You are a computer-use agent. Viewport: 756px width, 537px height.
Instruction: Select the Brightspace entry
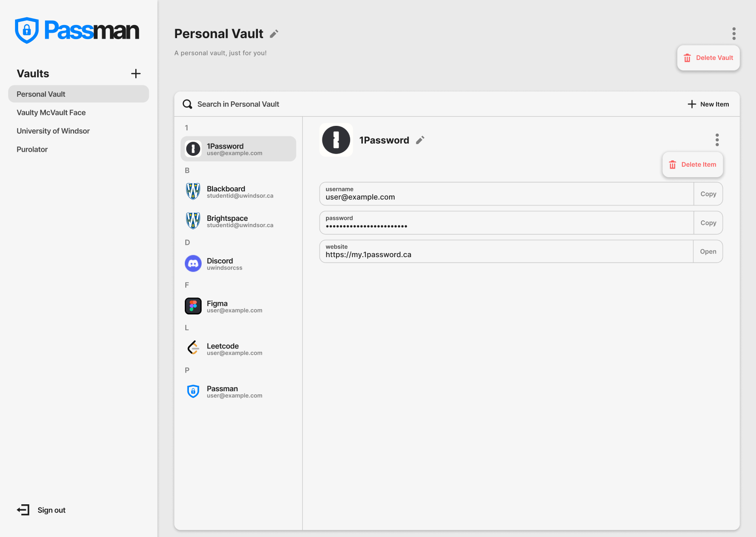[x=238, y=221]
